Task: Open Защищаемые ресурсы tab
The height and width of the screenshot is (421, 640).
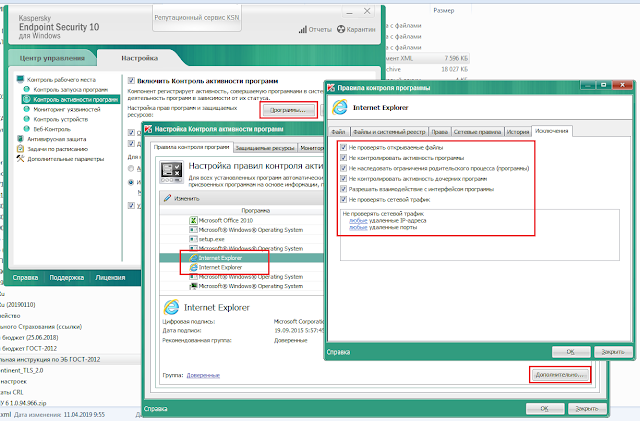Action: pyautogui.click(x=265, y=148)
